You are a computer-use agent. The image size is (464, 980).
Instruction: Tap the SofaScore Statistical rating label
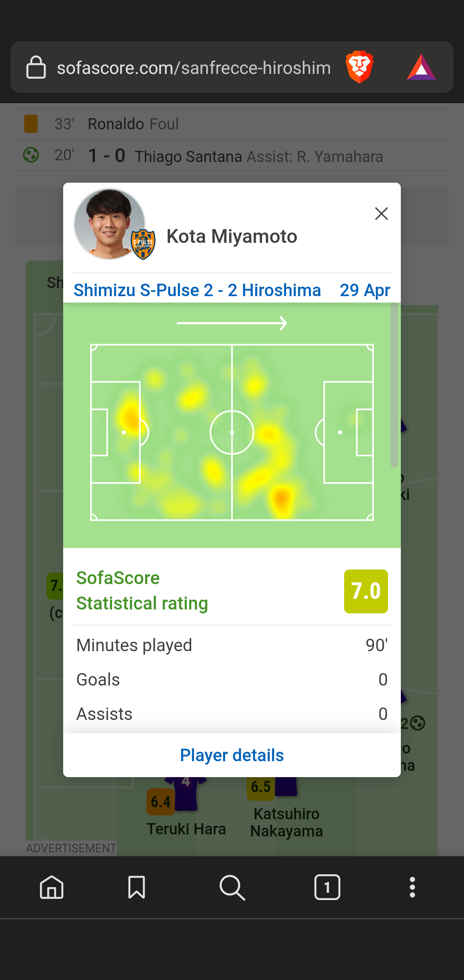tap(142, 591)
